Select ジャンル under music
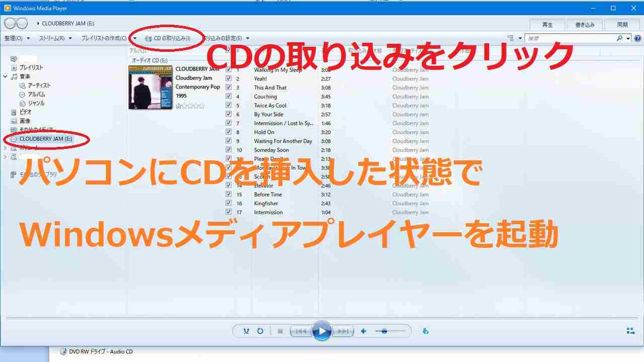Image resolution: width=644 pixels, height=362 pixels. (x=36, y=103)
